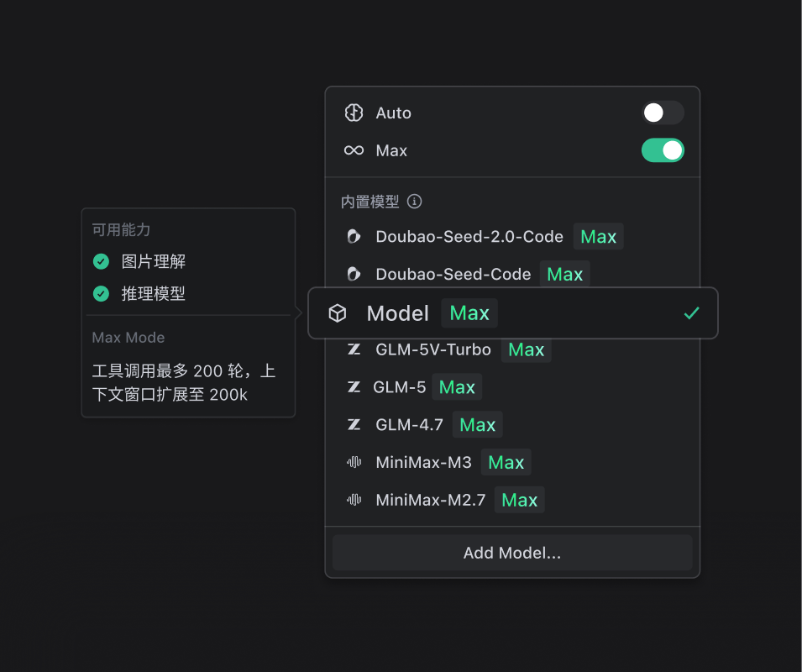Screen dimensions: 802x672
Task: Click the green checkmark on Model row
Action: pos(691,313)
